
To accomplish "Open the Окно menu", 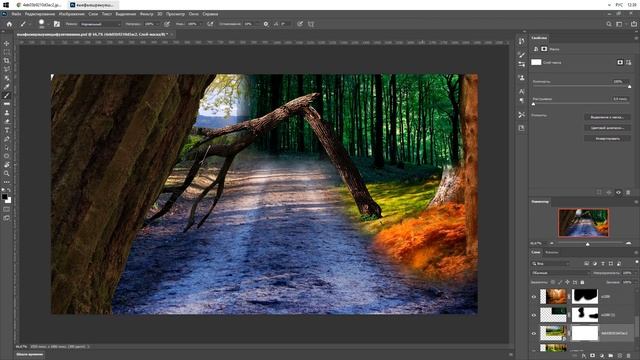I will pos(193,14).
